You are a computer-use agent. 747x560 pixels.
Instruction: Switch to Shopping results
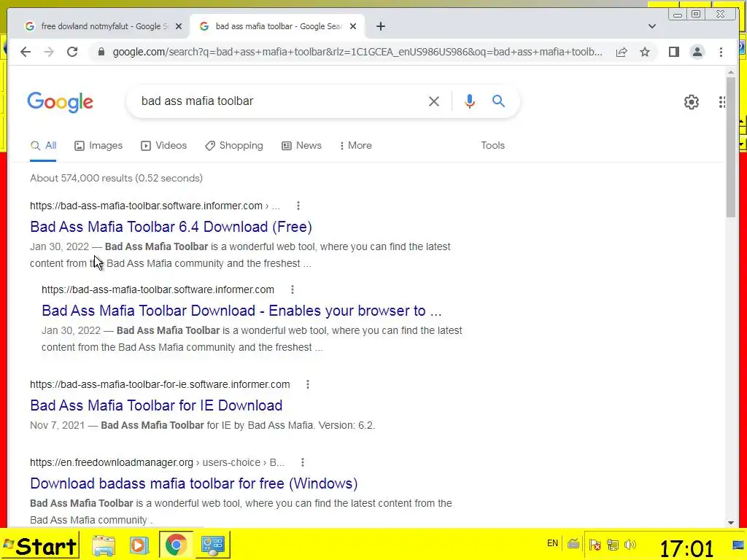(234, 146)
